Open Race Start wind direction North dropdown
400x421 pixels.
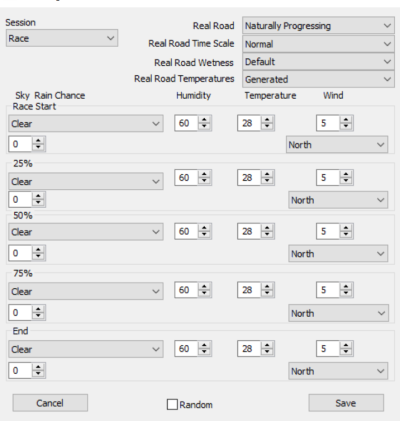(x=337, y=145)
